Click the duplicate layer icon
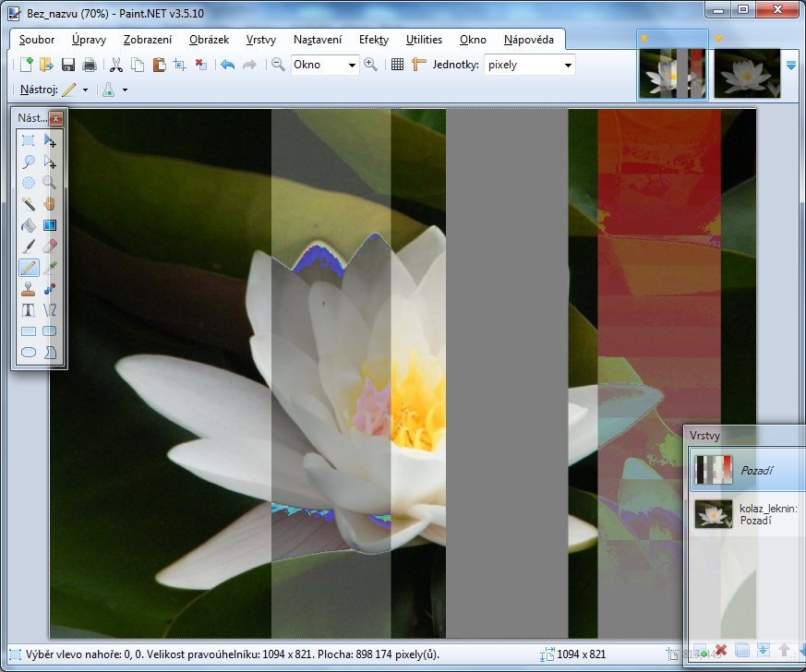The image size is (806, 672). (x=742, y=651)
